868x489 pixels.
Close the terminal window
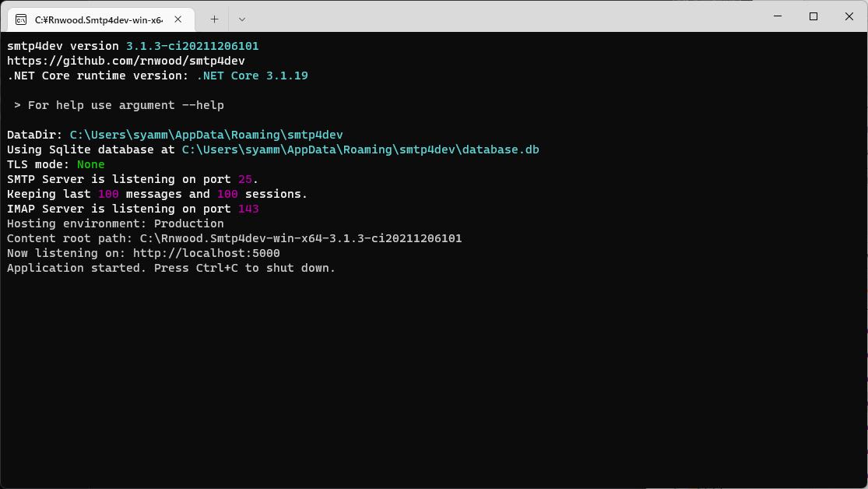pyautogui.click(x=849, y=16)
